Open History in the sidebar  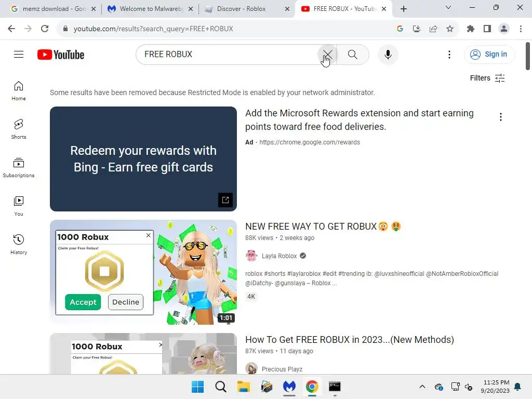(x=19, y=244)
